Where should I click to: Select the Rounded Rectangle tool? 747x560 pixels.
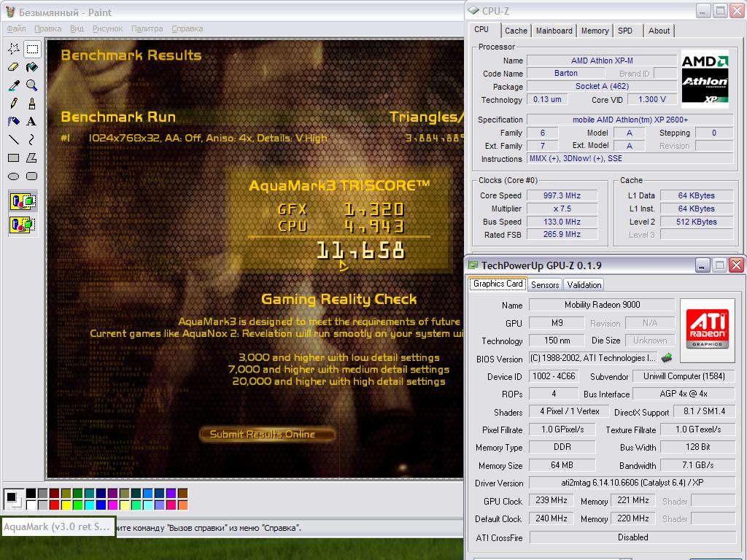pyautogui.click(x=32, y=176)
